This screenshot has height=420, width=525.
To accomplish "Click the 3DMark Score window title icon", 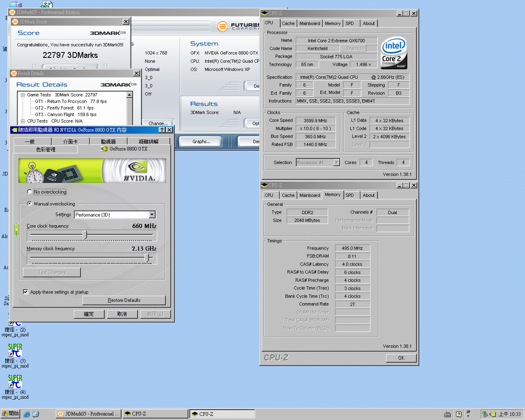I will (15, 22).
